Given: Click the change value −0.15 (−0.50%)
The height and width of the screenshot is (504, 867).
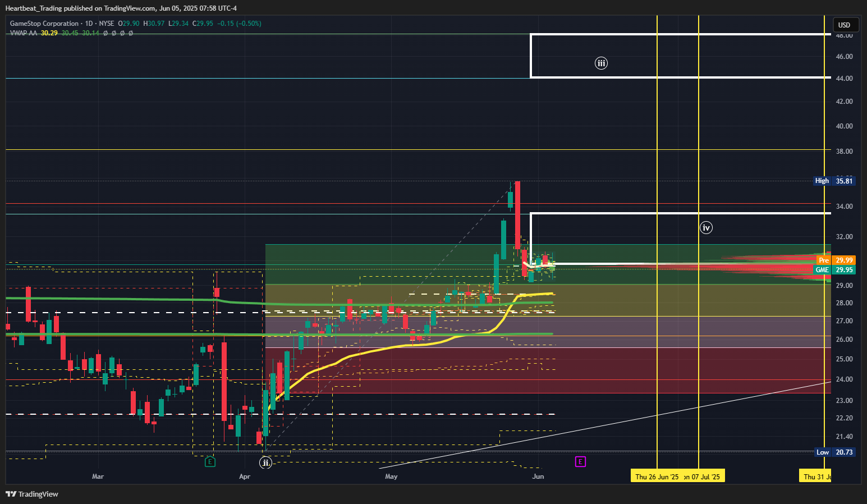Looking at the screenshot, I should click(x=239, y=24).
